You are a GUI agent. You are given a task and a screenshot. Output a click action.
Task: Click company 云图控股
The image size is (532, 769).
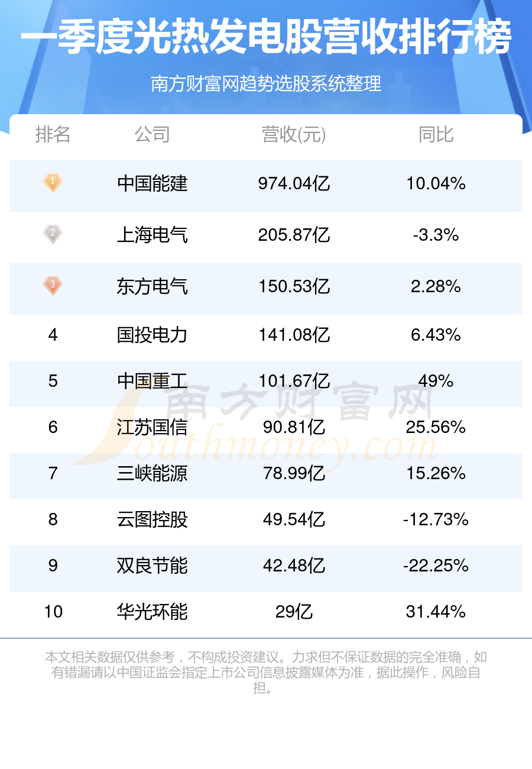click(153, 519)
